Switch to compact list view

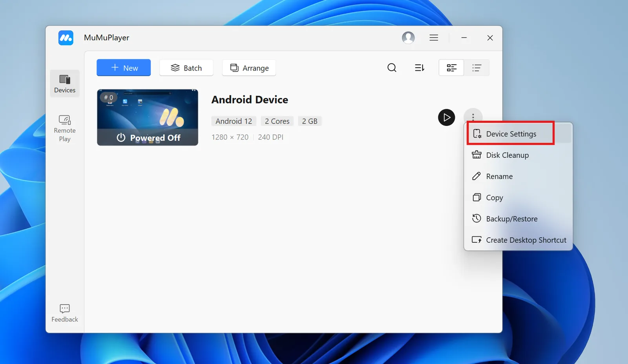[476, 68]
